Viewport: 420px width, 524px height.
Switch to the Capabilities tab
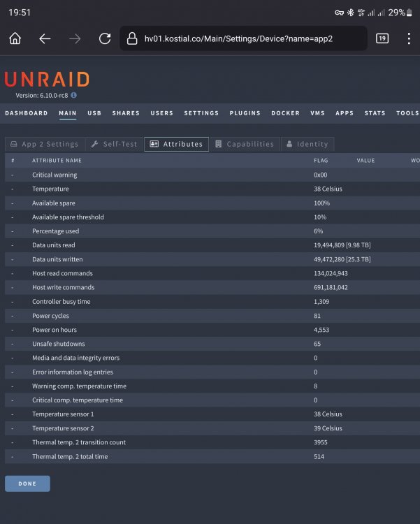(245, 144)
